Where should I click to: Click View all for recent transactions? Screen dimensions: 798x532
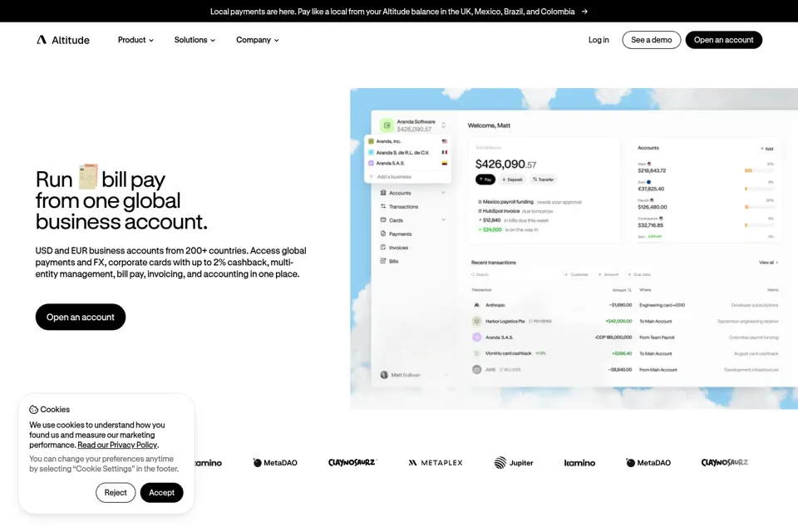[x=768, y=263]
